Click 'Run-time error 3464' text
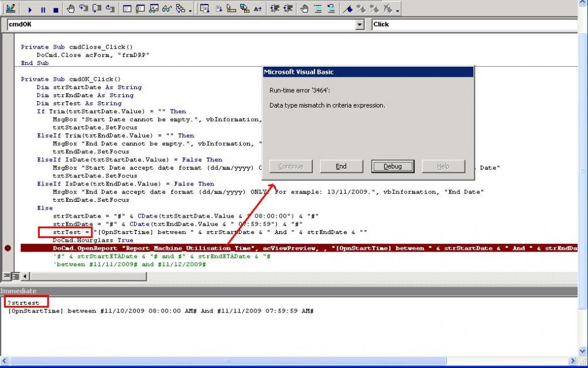 (300, 90)
